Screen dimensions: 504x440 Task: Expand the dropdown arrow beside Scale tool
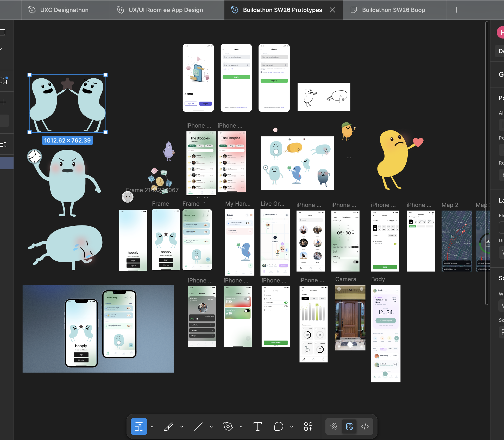(152, 427)
